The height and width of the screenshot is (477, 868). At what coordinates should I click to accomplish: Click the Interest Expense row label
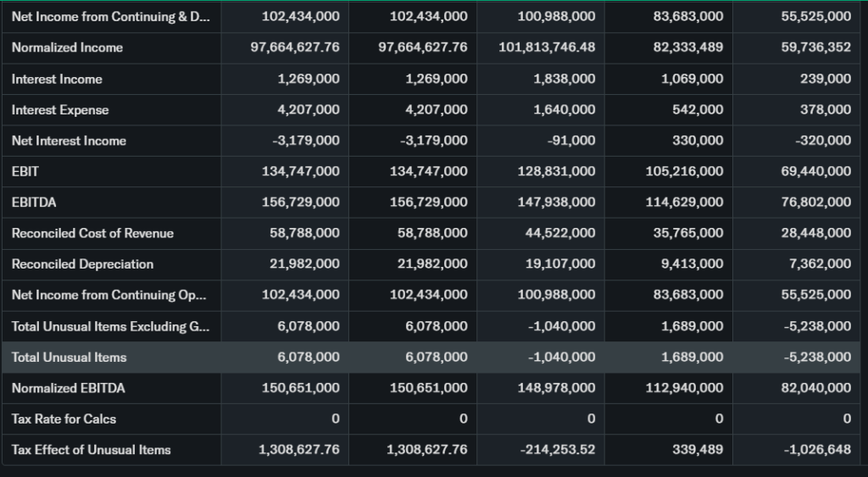point(60,110)
